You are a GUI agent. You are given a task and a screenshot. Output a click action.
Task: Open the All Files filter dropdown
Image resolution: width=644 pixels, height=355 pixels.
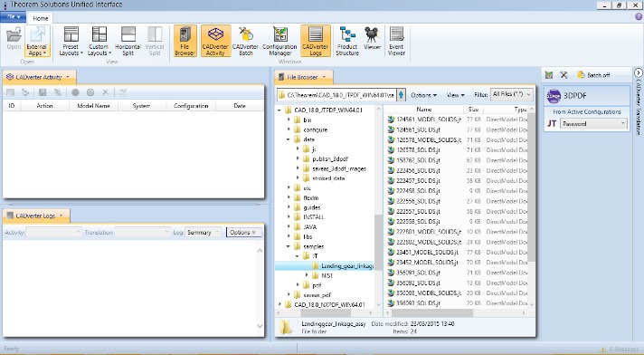512,94
